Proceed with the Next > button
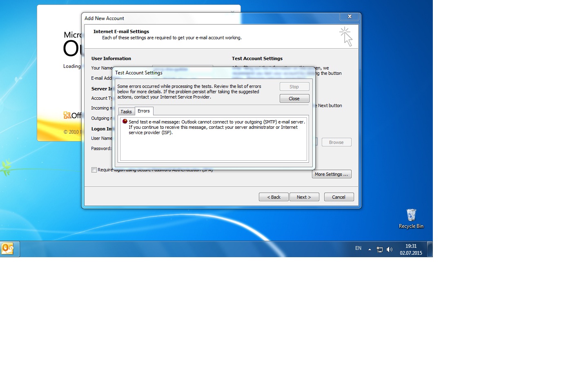 [x=304, y=197]
